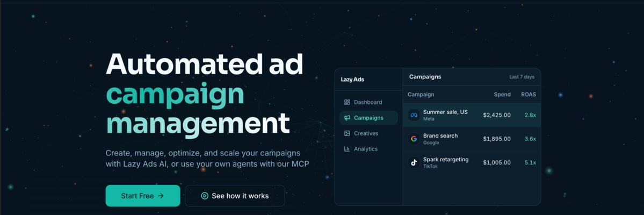
Task: Click the Spend column header
Action: (502, 95)
